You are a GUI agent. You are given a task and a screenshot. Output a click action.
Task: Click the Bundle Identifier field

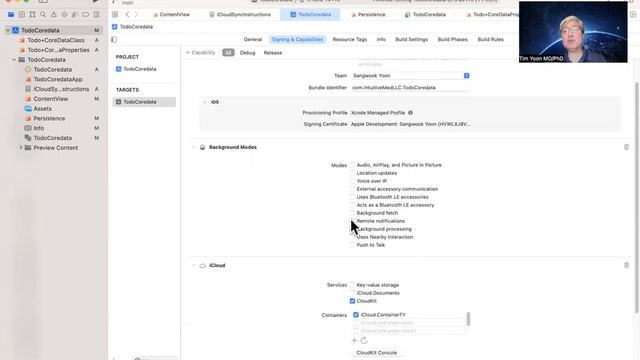(411, 88)
